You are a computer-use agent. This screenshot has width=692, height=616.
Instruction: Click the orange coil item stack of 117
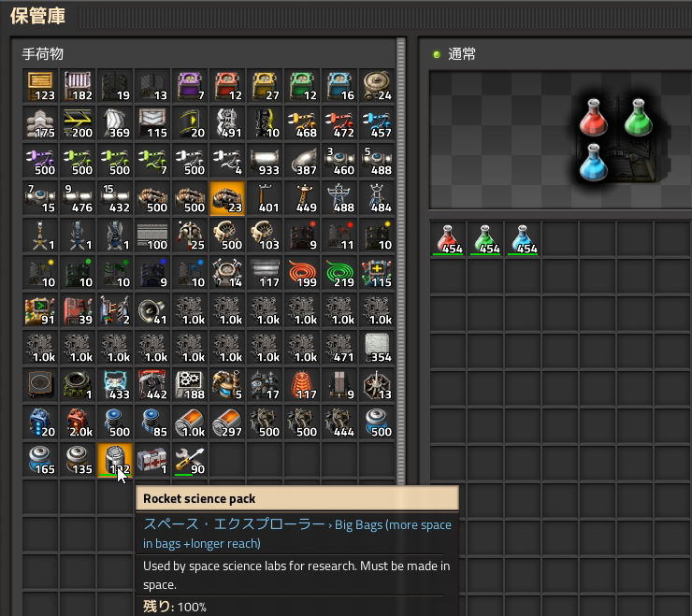click(302, 385)
